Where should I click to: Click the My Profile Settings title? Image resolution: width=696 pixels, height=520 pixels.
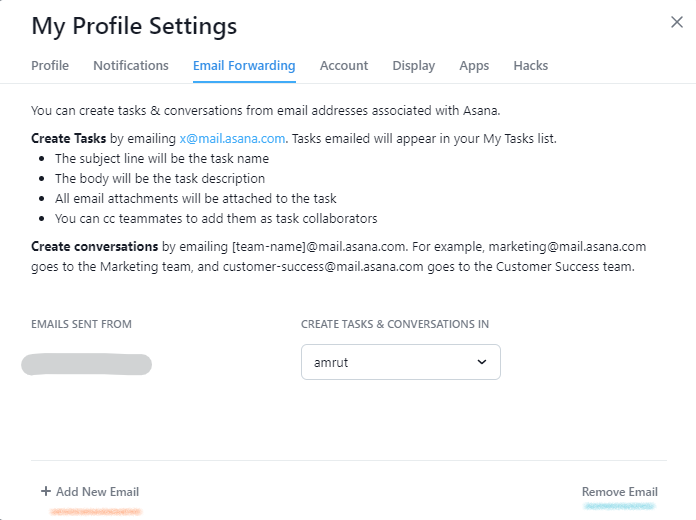point(134,26)
